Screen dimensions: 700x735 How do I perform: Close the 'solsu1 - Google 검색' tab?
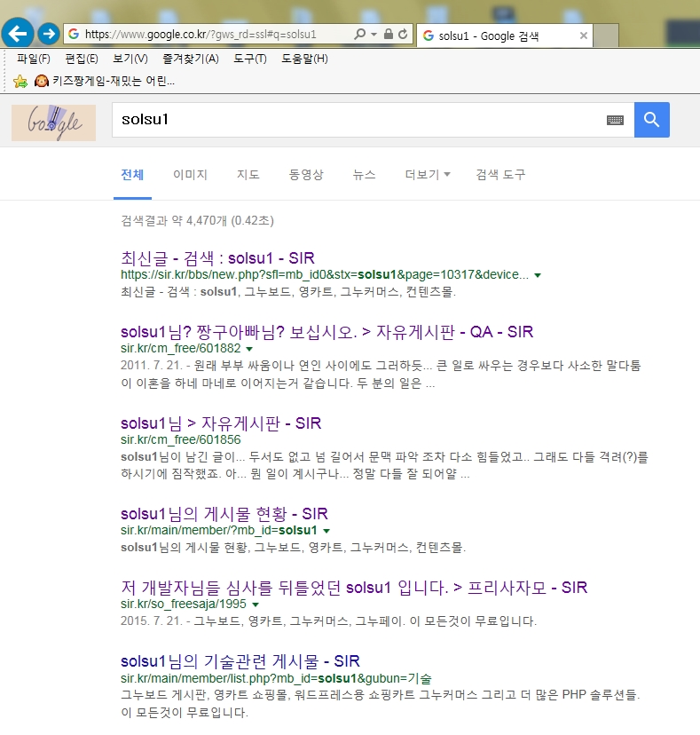pos(583,36)
